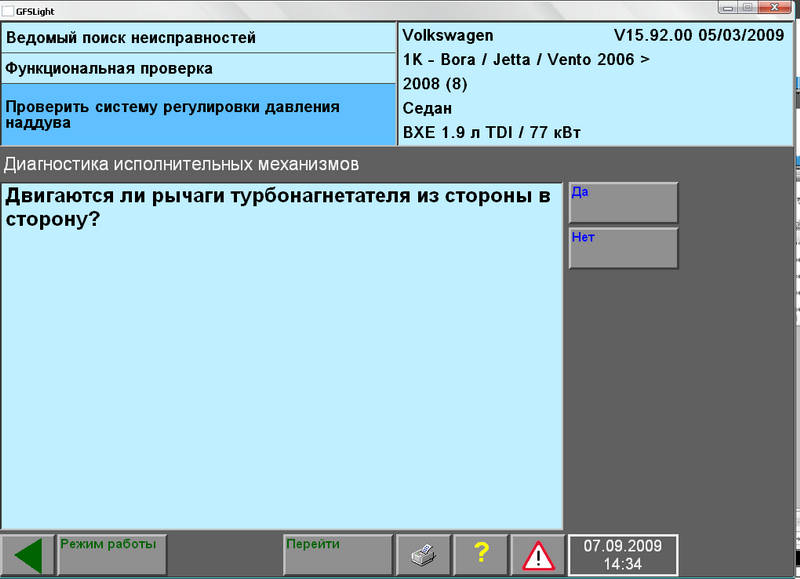Select the Функциональная проверка row
This screenshot has height=579, width=800.
(x=198, y=68)
